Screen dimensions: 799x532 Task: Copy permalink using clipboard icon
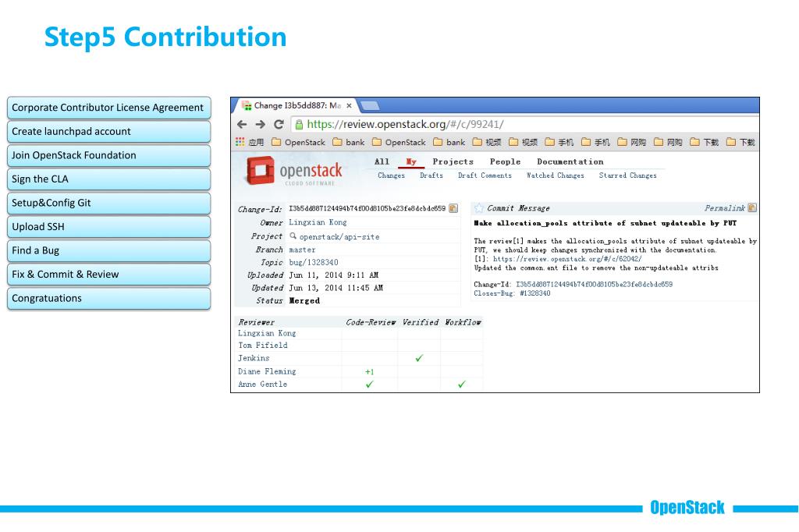(752, 208)
